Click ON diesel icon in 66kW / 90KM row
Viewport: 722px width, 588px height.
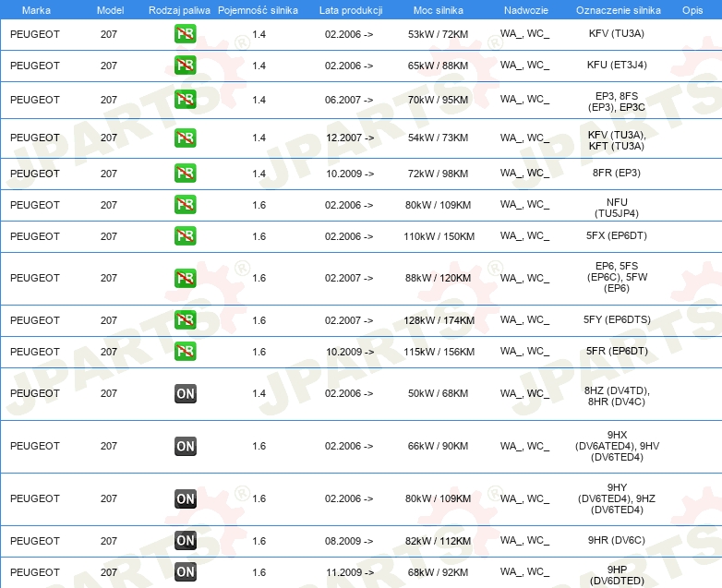(185, 446)
